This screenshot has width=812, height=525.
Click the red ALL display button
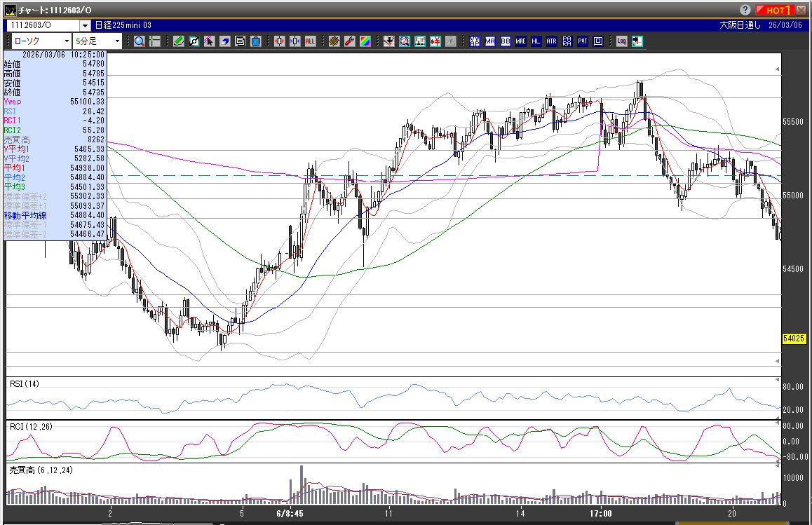309,41
